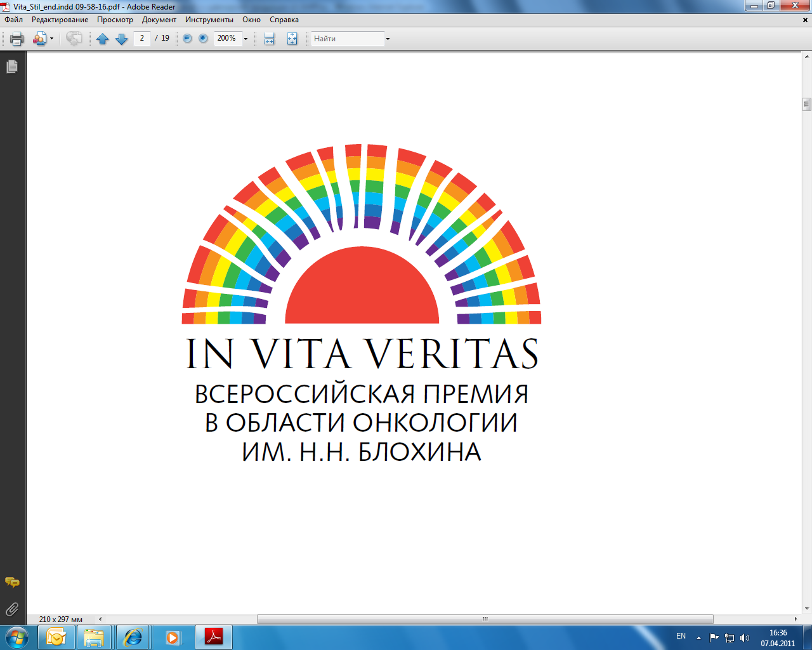Select the fit one full page icon
The width and height of the screenshot is (812, 650).
click(x=292, y=39)
